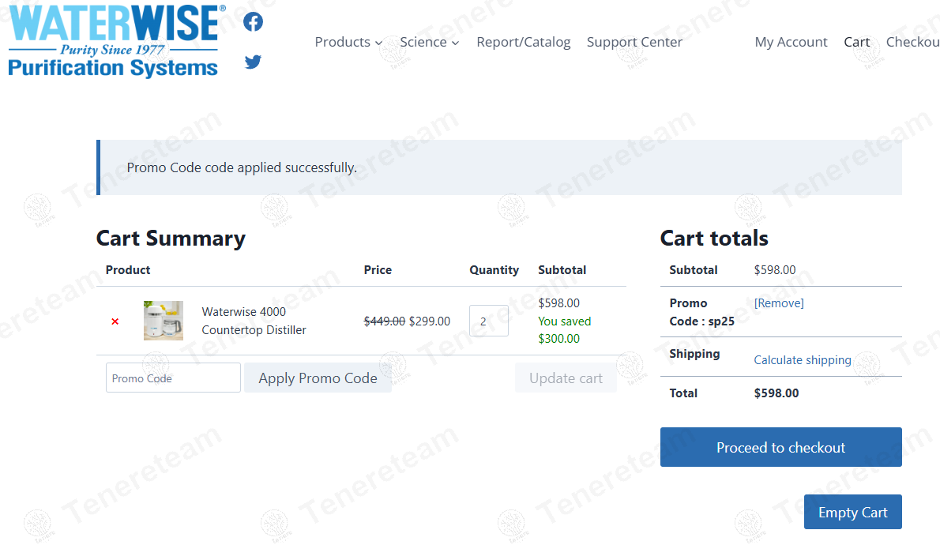Click the Calculate shipping link
940x560 pixels.
(803, 360)
